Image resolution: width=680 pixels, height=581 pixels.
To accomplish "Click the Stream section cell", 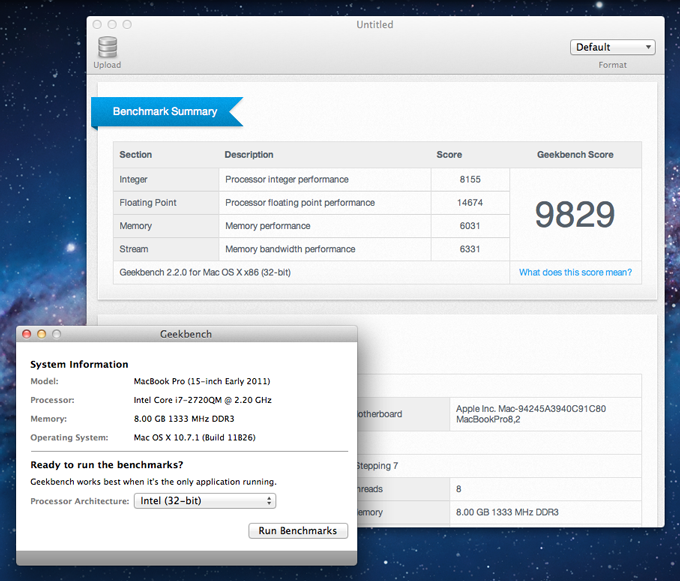I will pos(166,249).
